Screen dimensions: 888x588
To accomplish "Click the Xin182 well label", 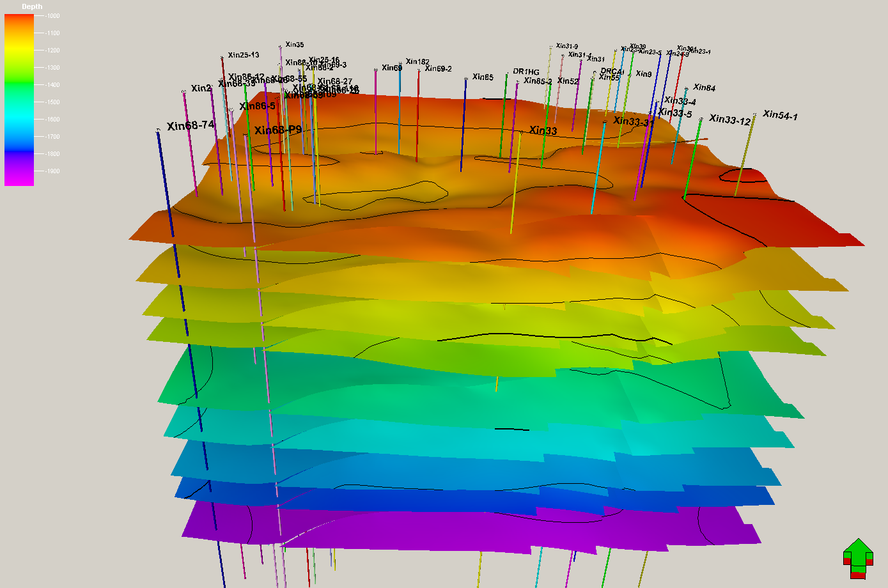I will tap(417, 62).
